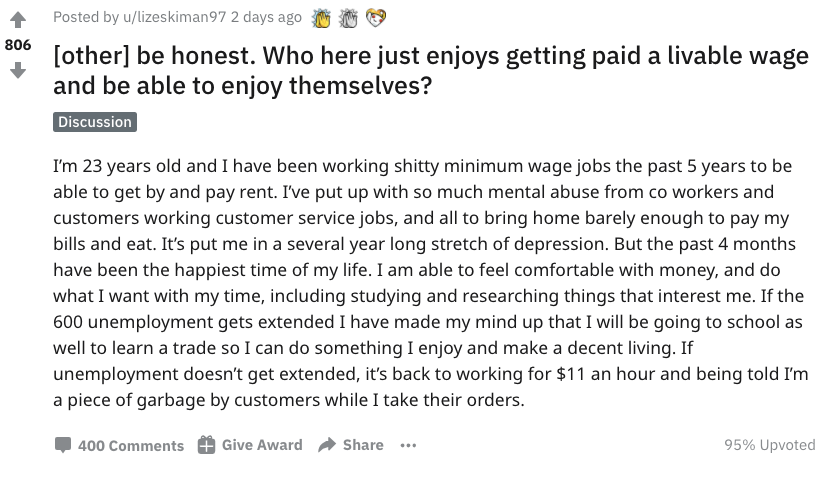
Task: Click the 'Give Award' text label
Action: pos(262,445)
